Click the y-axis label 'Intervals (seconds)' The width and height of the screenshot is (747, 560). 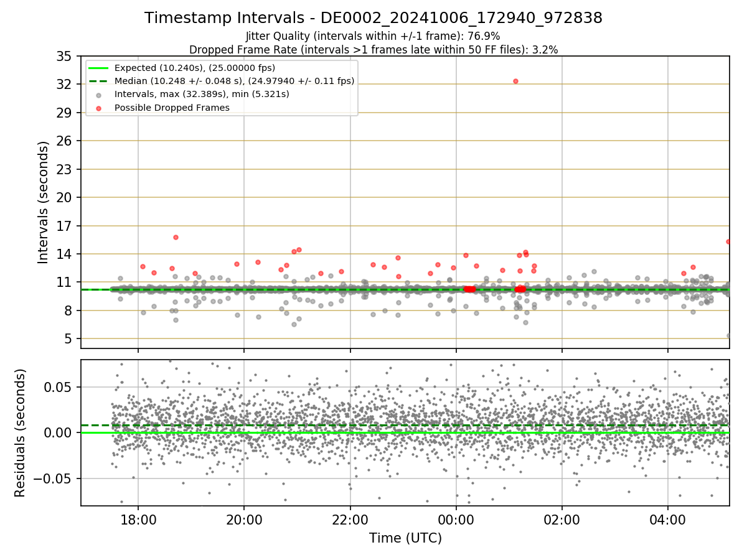[x=43, y=202]
